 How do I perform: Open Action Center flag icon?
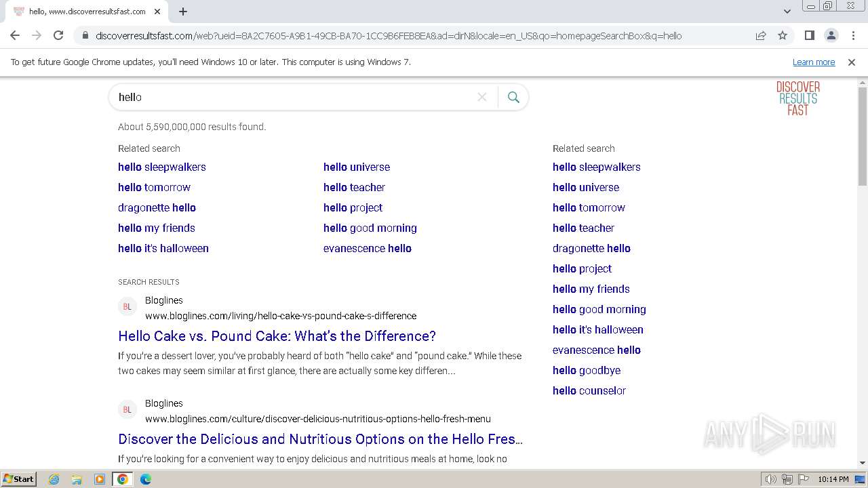click(803, 479)
